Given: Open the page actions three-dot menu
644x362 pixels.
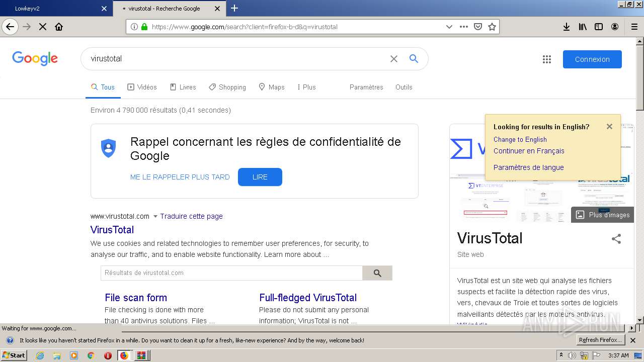Looking at the screenshot, I should click(464, 27).
